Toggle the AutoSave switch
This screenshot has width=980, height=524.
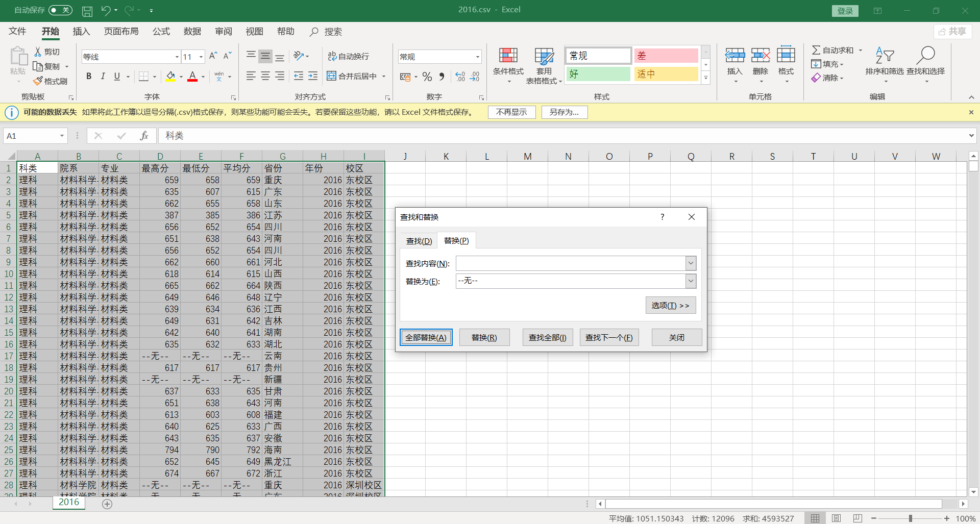point(60,10)
